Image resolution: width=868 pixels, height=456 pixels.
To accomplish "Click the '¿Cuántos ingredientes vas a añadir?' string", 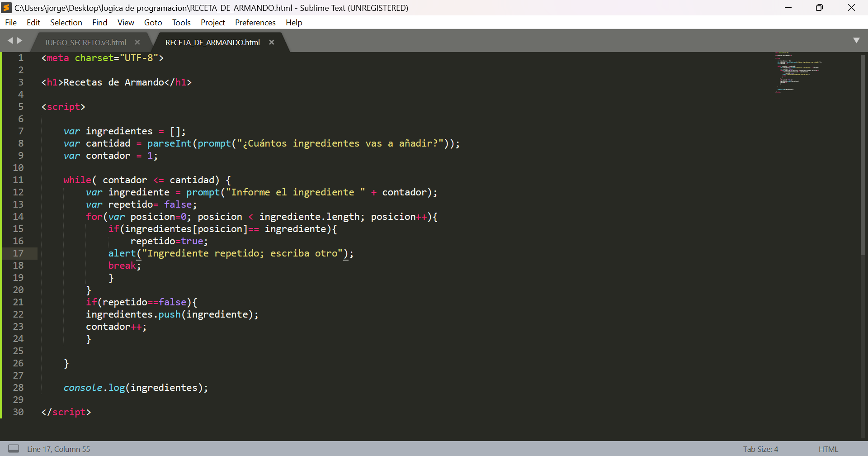I will 340,143.
